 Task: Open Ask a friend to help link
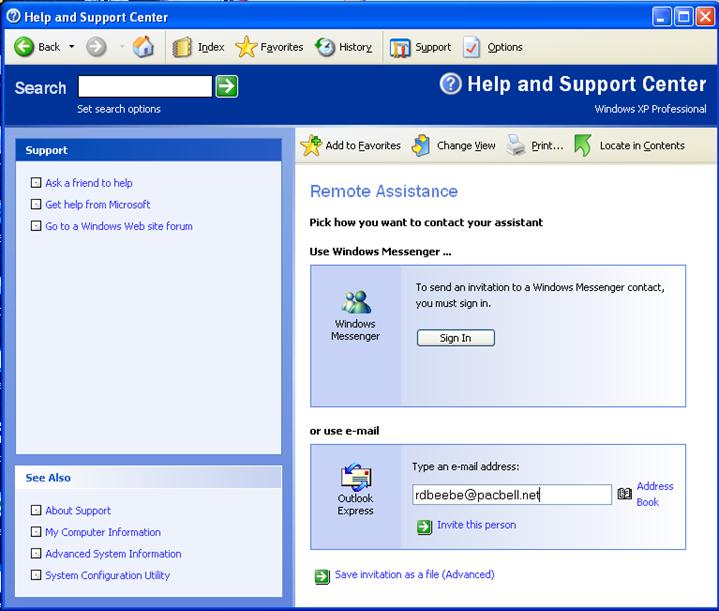click(89, 183)
